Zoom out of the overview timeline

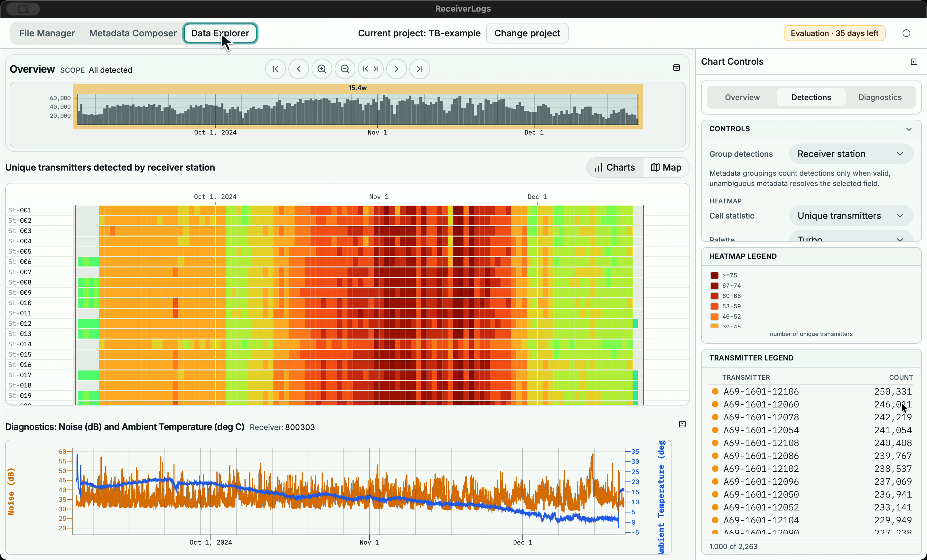pos(345,69)
